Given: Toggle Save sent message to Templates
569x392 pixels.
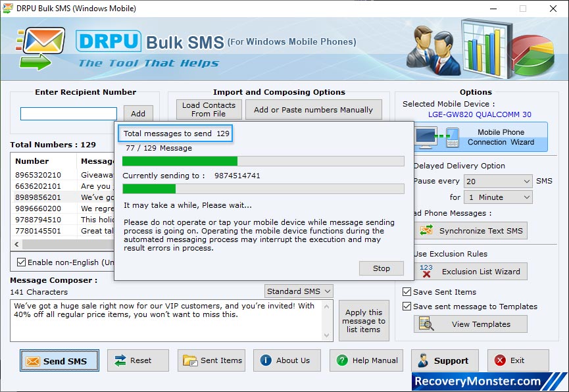Looking at the screenshot, I should (x=407, y=306).
